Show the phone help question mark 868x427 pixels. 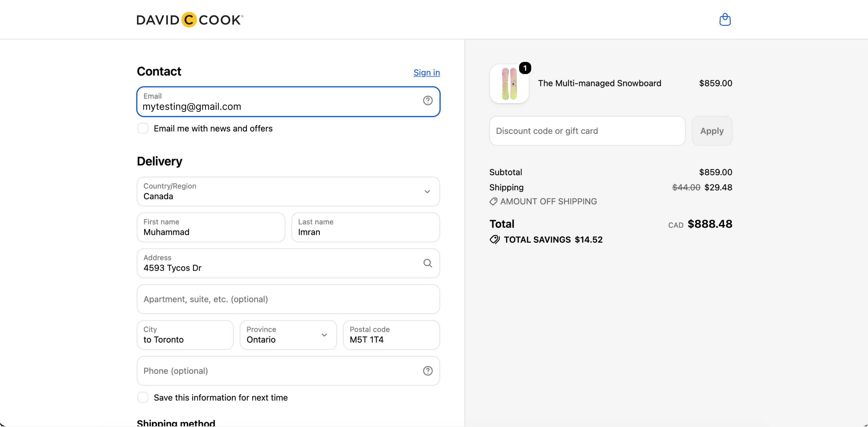428,371
